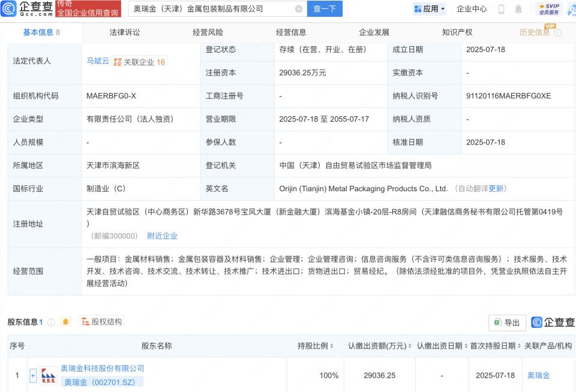
Task: Sort by 认缴出资日期 column arrows
Action: (466, 346)
